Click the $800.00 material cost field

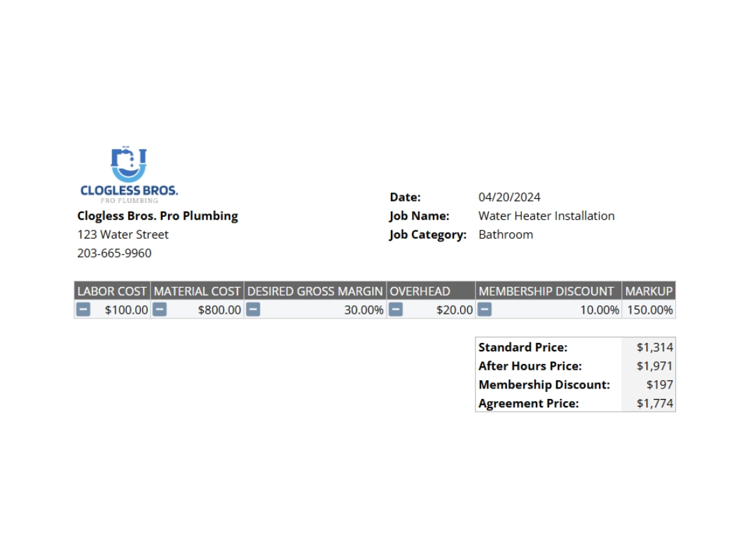(x=217, y=309)
